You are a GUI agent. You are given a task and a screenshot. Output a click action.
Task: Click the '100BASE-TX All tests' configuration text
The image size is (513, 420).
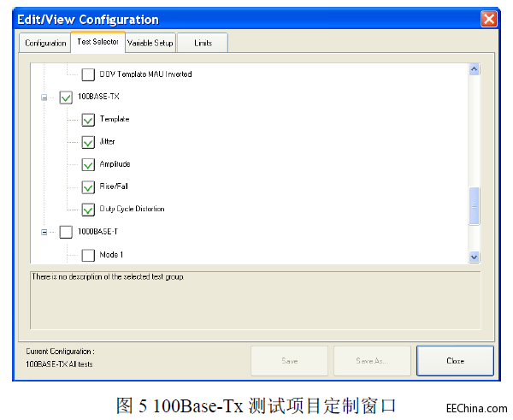pyautogui.click(x=59, y=364)
